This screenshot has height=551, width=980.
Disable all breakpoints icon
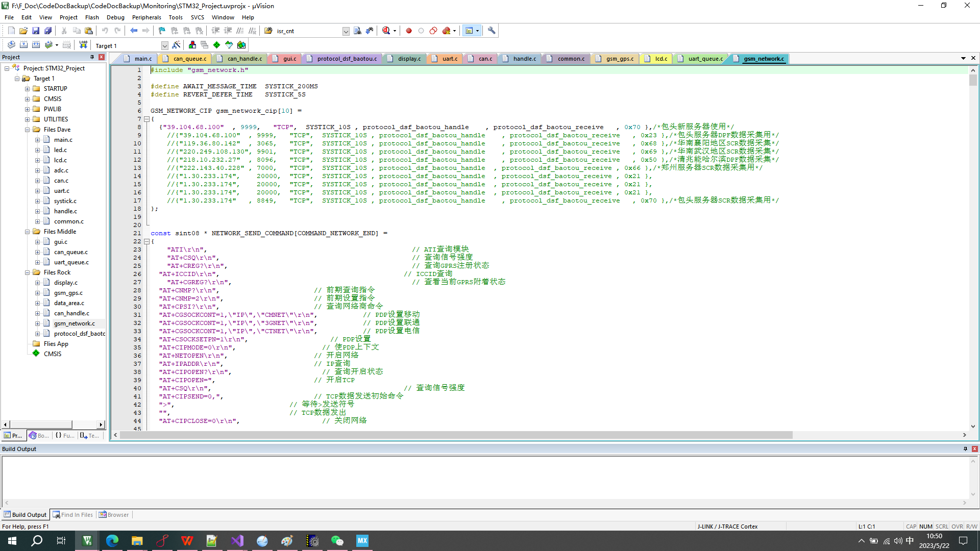(433, 31)
